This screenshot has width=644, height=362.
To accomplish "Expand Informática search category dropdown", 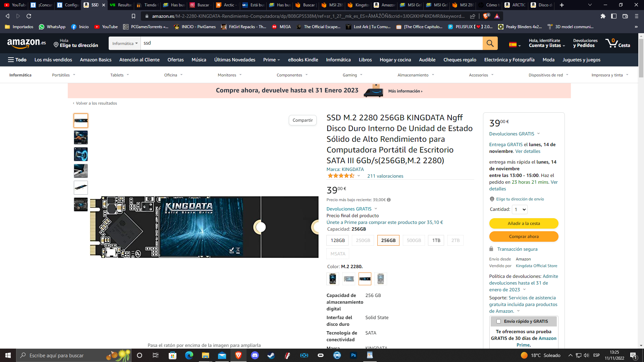I will click(125, 44).
